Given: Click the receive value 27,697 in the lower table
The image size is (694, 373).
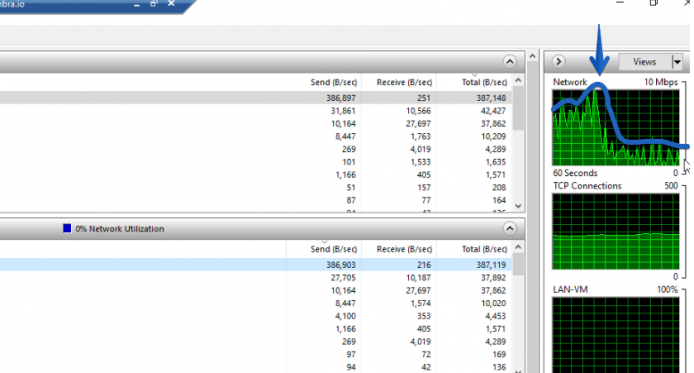Looking at the screenshot, I should pyautogui.click(x=418, y=290).
